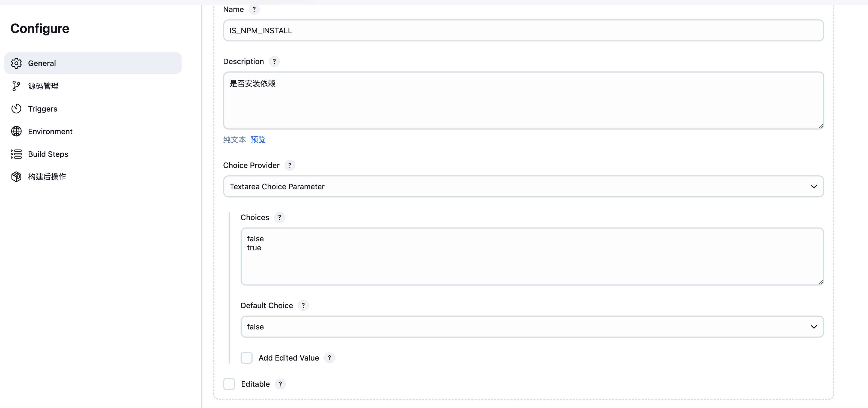868x408 pixels.
Task: Open help for Add Edited Value
Action: tap(329, 358)
